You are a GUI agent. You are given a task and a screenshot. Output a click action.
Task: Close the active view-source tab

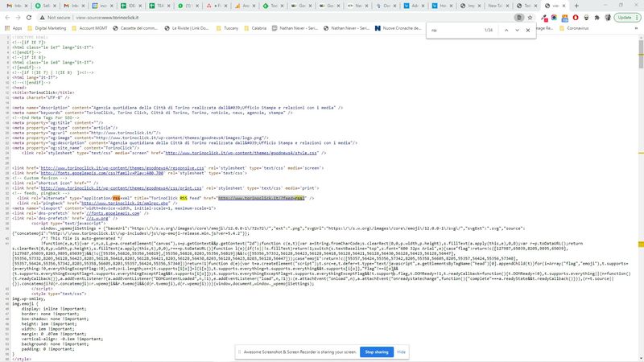[563, 6]
